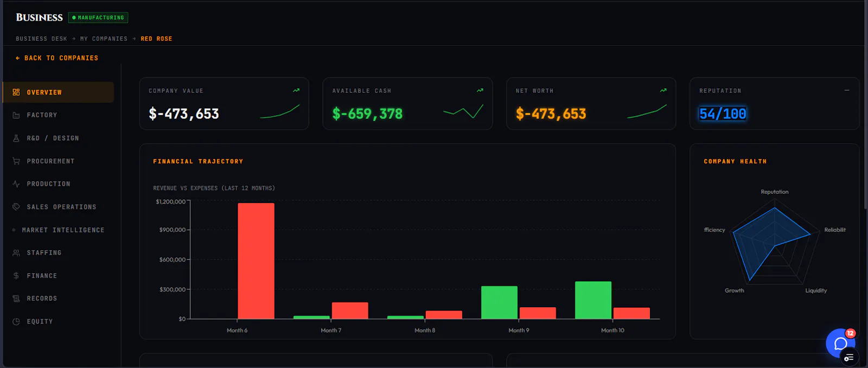
Task: Click Business Desk breadcrumb
Action: click(41, 39)
